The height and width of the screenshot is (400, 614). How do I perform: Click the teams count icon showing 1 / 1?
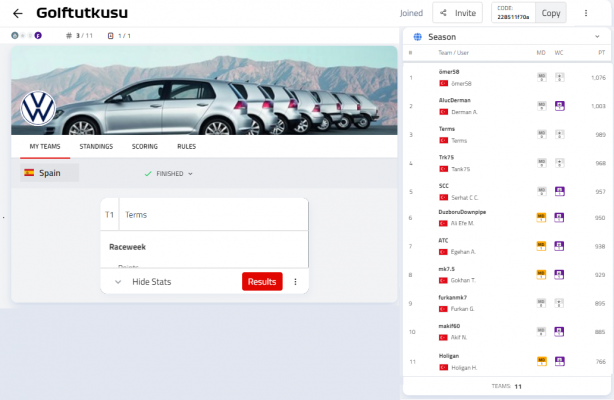pos(110,36)
